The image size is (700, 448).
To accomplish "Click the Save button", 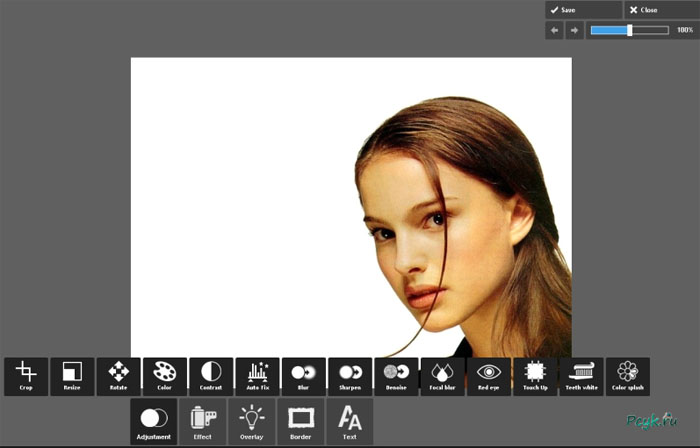I will [x=583, y=10].
